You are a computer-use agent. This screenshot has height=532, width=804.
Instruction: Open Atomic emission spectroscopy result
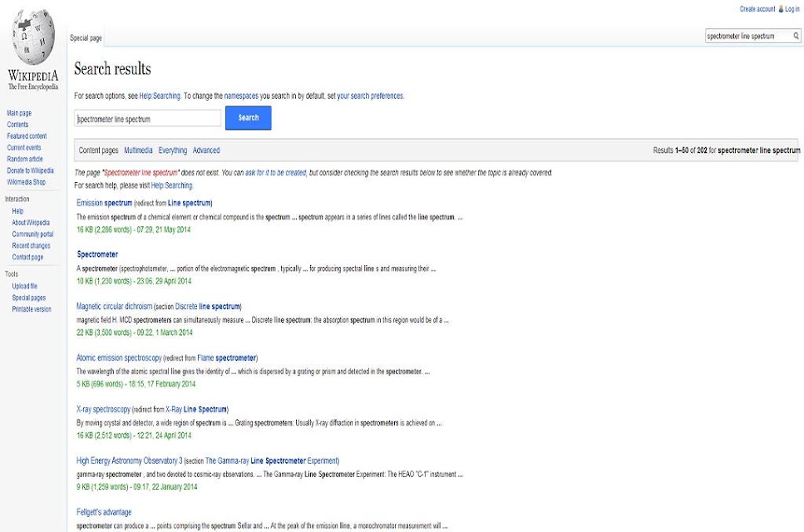[x=119, y=357]
